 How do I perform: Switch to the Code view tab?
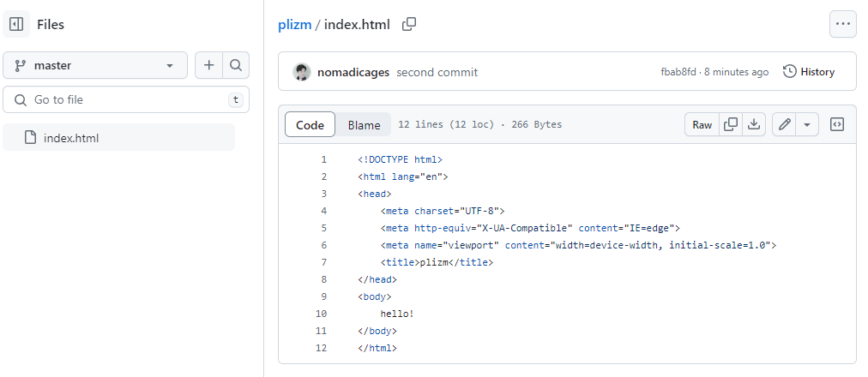tap(310, 124)
